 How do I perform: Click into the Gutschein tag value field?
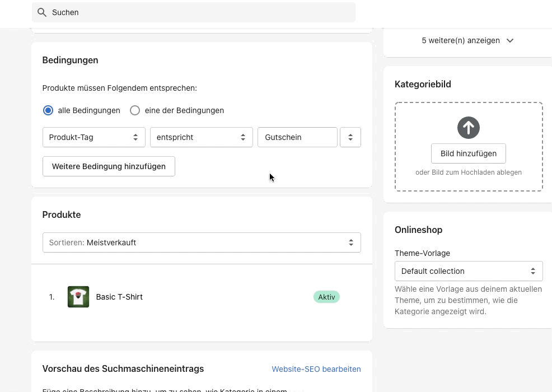[297, 137]
